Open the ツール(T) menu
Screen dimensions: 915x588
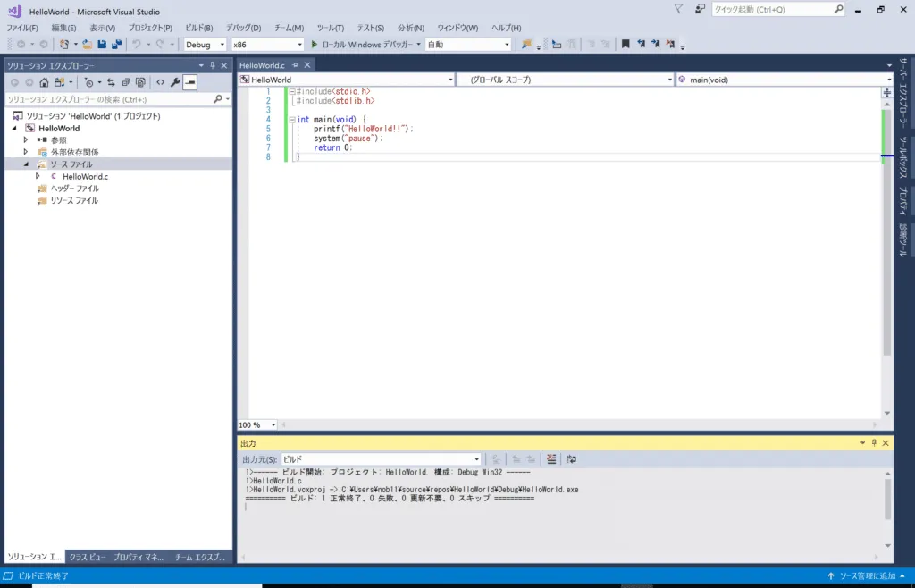[x=331, y=28]
